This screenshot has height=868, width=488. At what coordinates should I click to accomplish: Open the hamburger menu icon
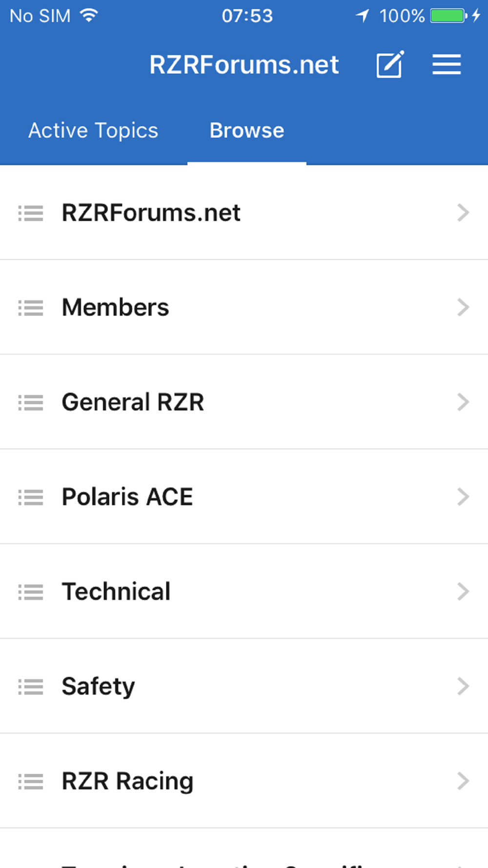[x=447, y=64]
